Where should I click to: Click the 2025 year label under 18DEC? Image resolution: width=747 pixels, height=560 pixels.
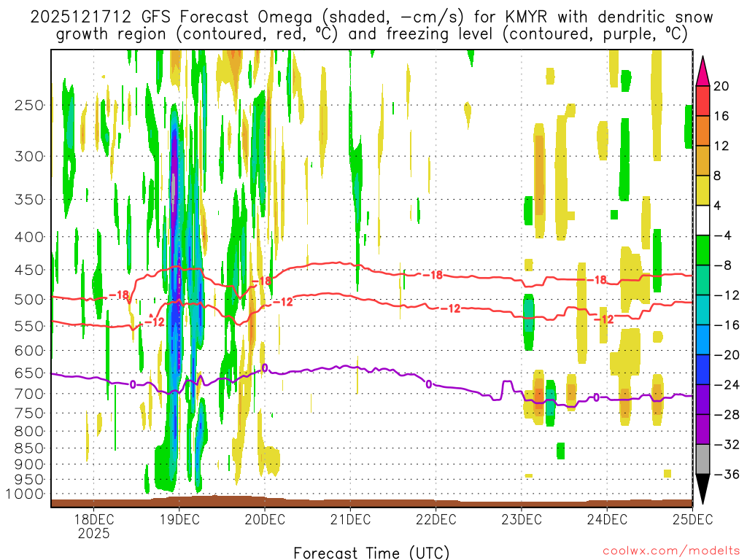[94, 533]
